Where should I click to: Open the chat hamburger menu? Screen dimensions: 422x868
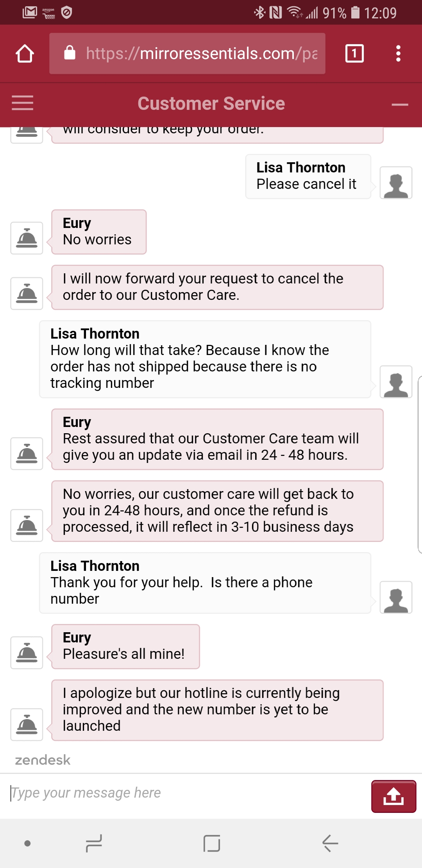coord(22,103)
